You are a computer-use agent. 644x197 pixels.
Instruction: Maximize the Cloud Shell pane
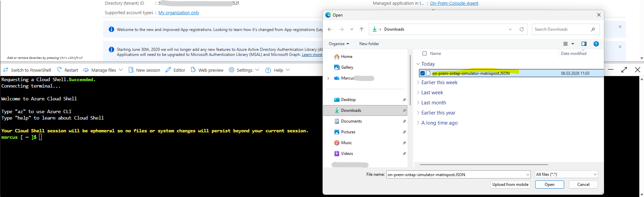624,70
